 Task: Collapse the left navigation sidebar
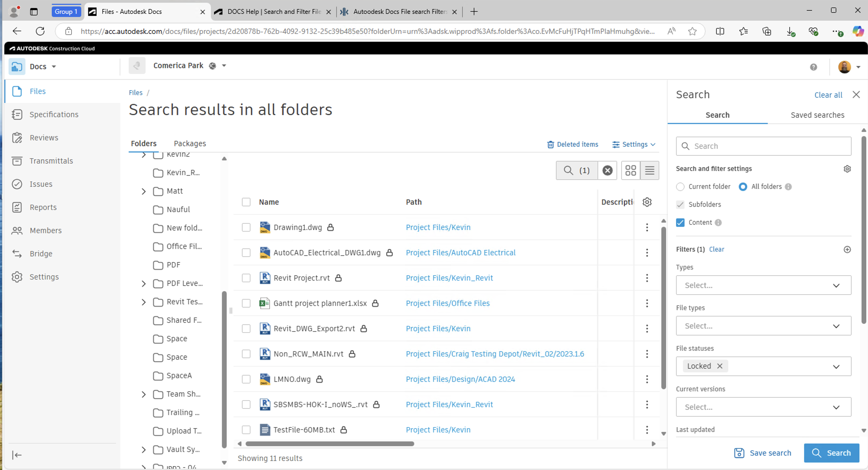tap(17, 455)
